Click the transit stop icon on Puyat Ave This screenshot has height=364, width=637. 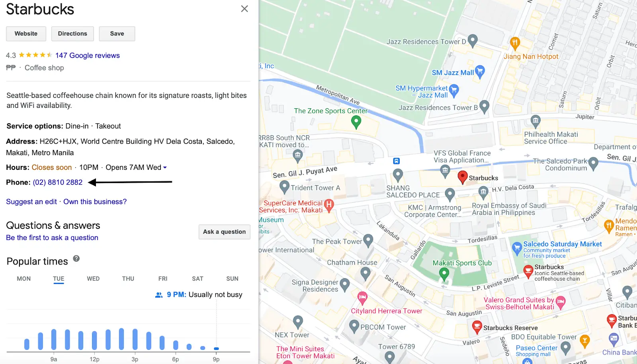tap(397, 161)
